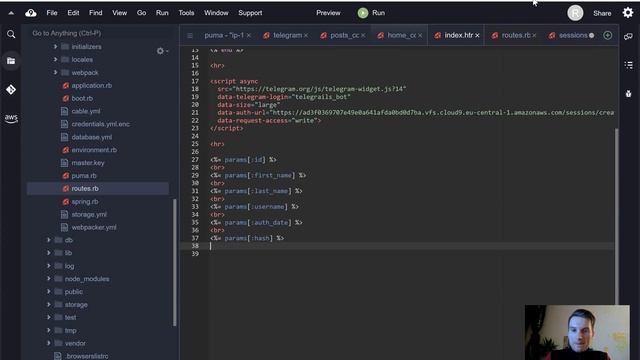640x360 pixels.
Task: Open the AWS toolkit sidebar icon
Action: point(11,118)
